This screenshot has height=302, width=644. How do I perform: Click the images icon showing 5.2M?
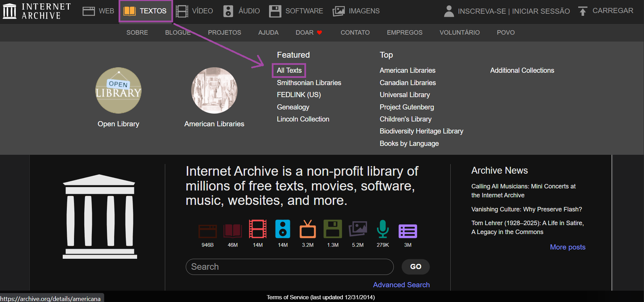click(358, 229)
